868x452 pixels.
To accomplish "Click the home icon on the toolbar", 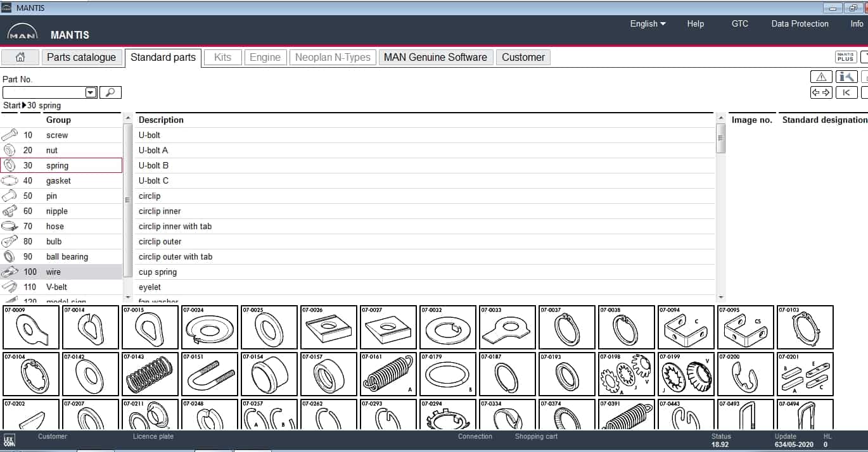I will point(20,57).
